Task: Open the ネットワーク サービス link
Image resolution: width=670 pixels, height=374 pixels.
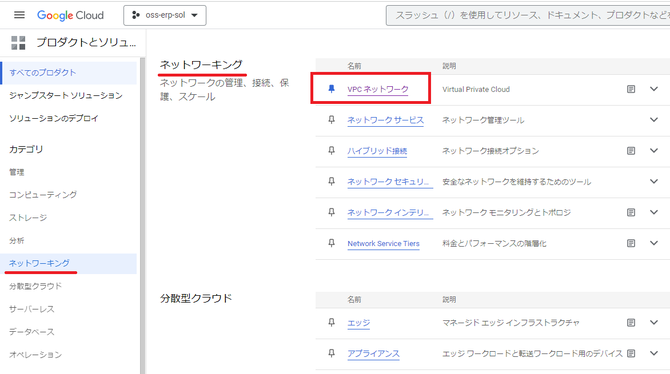Action: pyautogui.click(x=385, y=120)
